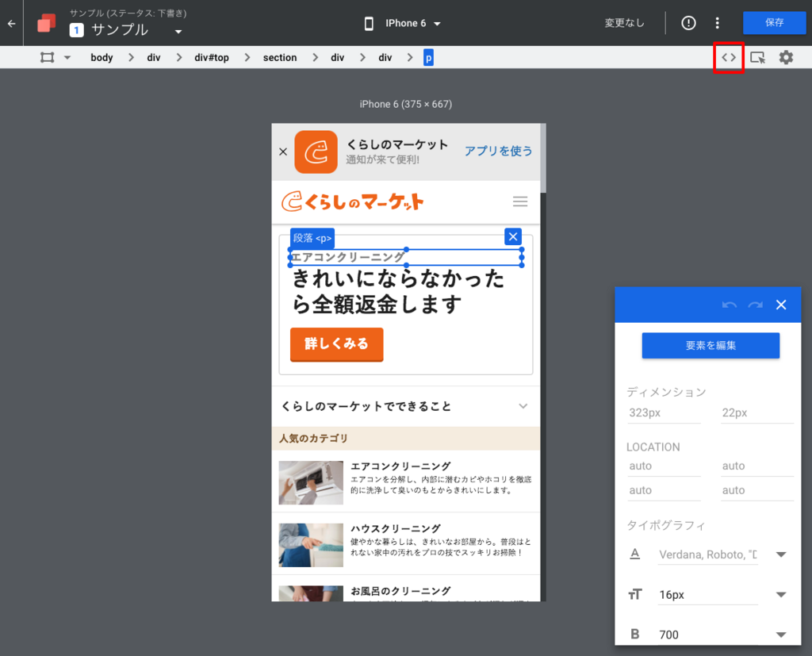Click the 保存 save button
This screenshot has width=812, height=656.
tap(774, 23)
